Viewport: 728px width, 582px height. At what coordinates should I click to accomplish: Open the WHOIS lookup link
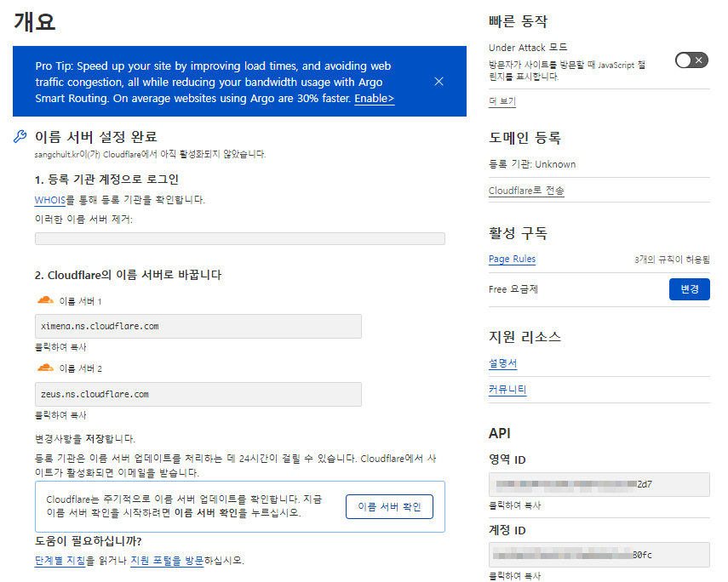(x=49, y=200)
